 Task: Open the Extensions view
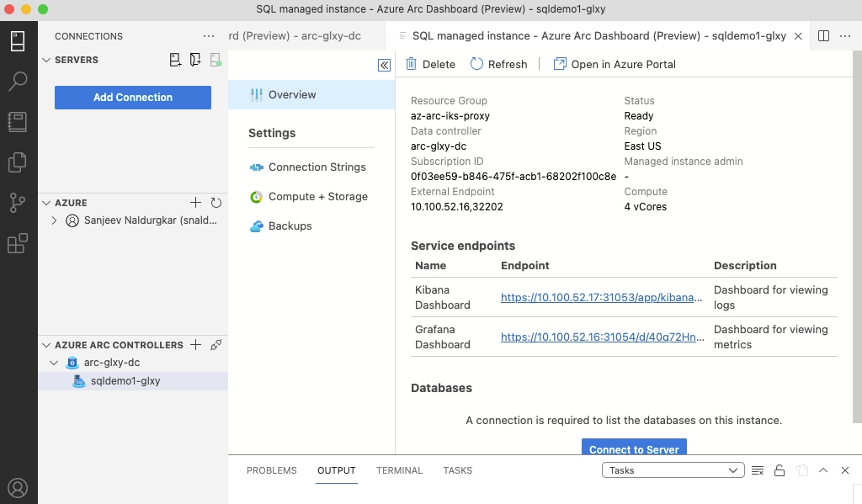(x=18, y=244)
